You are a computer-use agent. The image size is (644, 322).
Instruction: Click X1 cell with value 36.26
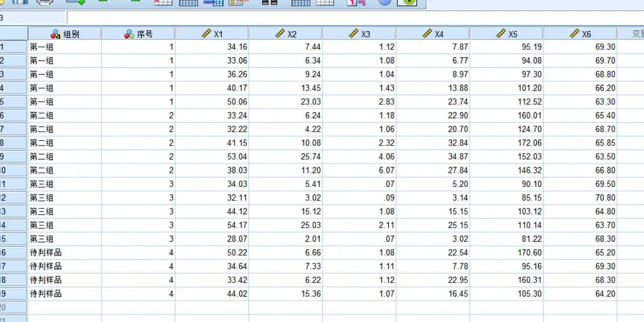[x=212, y=75]
